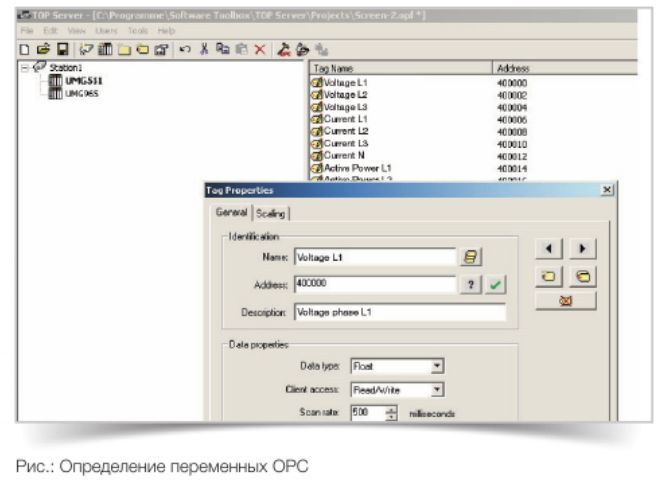The image size is (657, 482).
Task: Click the green checkmark to validate address
Action: 495,284
